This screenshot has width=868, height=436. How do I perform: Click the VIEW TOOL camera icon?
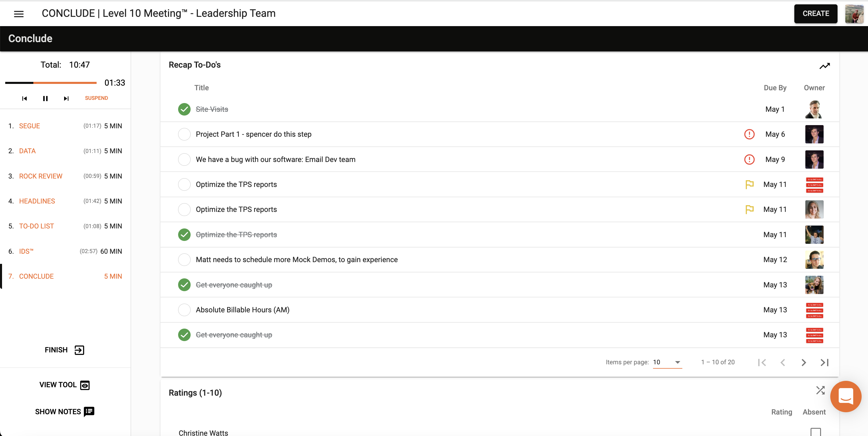(x=85, y=385)
